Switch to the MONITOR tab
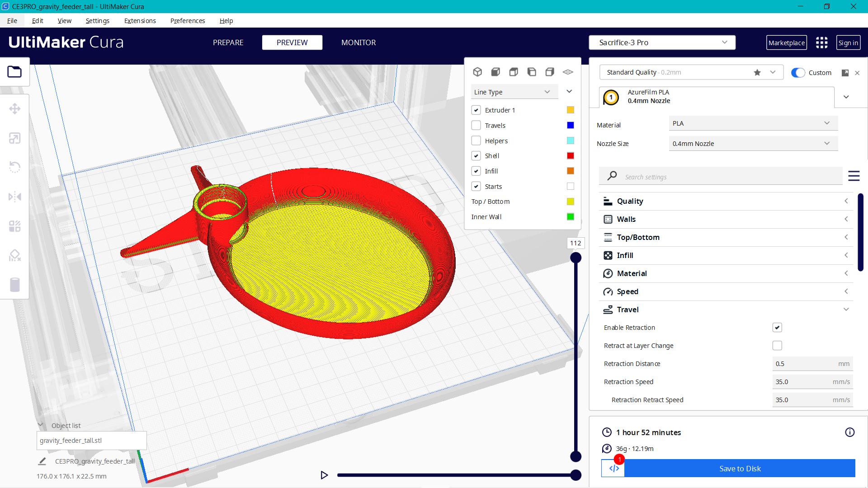The image size is (868, 488). coord(359,42)
